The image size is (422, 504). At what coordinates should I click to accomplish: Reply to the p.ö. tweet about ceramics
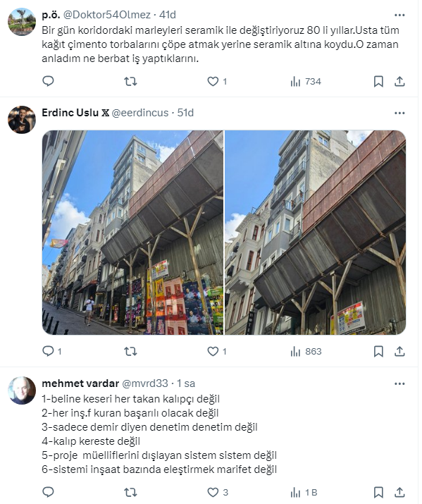[x=48, y=81]
